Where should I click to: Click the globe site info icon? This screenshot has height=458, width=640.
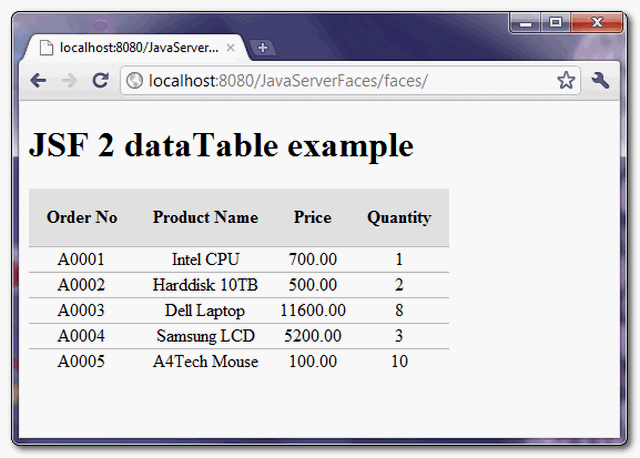pos(134,80)
